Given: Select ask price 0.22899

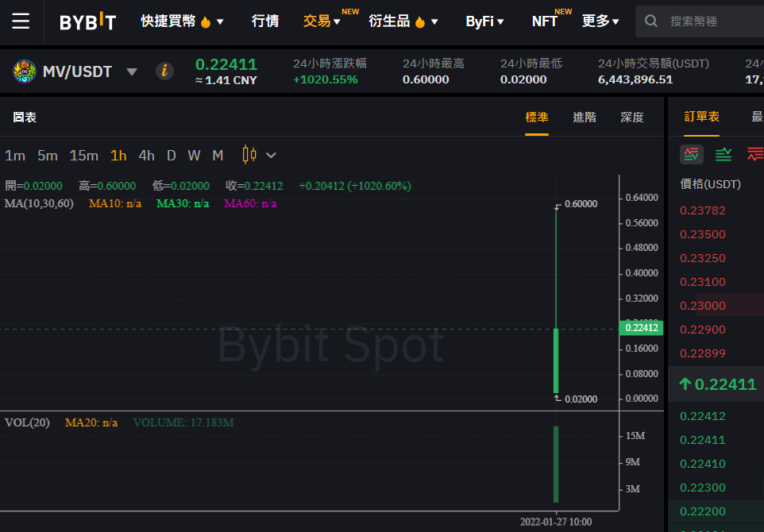Looking at the screenshot, I should pos(703,353).
